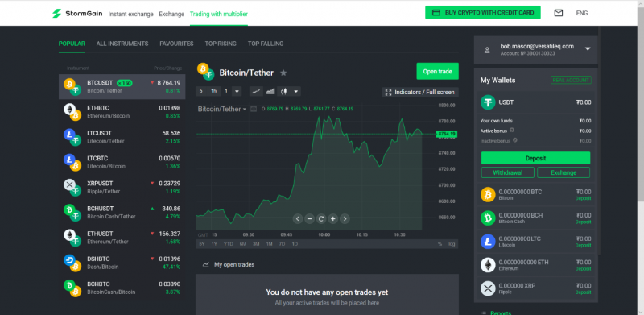Click the Withdrawal button in My Wallets

[508, 172]
